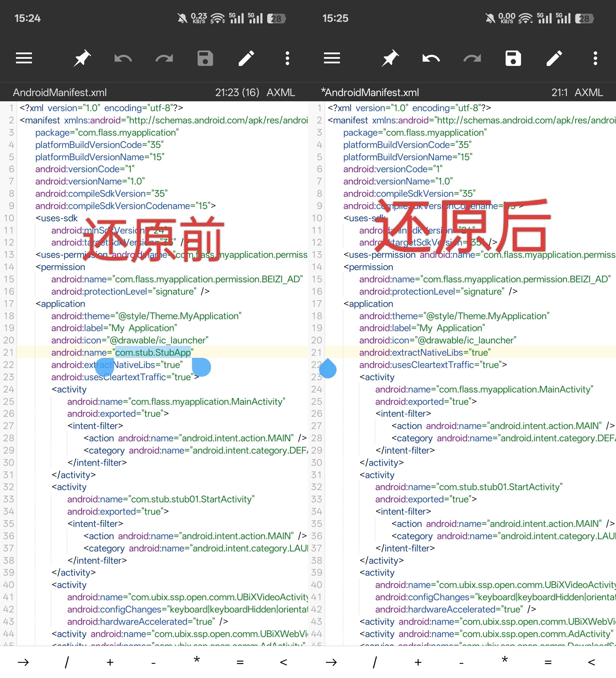Screen dimensions: 616x678
Task: Tap left selection handle under com.stub.StubApp
Action: [x=104, y=367]
